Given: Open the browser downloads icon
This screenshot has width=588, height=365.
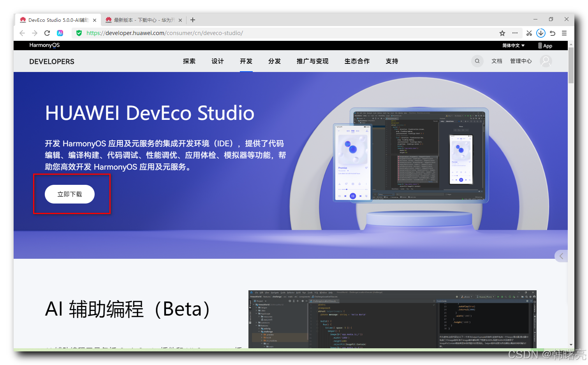Looking at the screenshot, I should point(540,33).
